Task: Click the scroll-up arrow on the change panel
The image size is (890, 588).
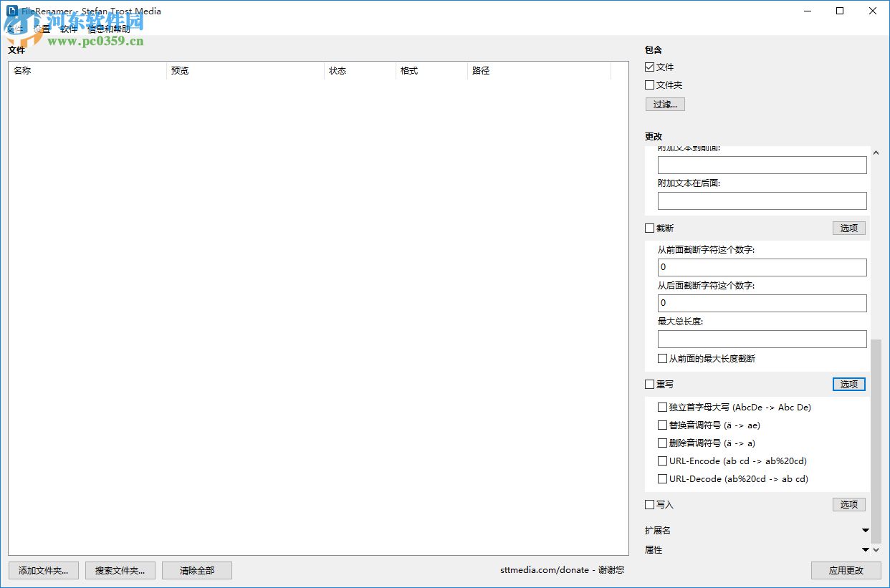Action: 876,152
